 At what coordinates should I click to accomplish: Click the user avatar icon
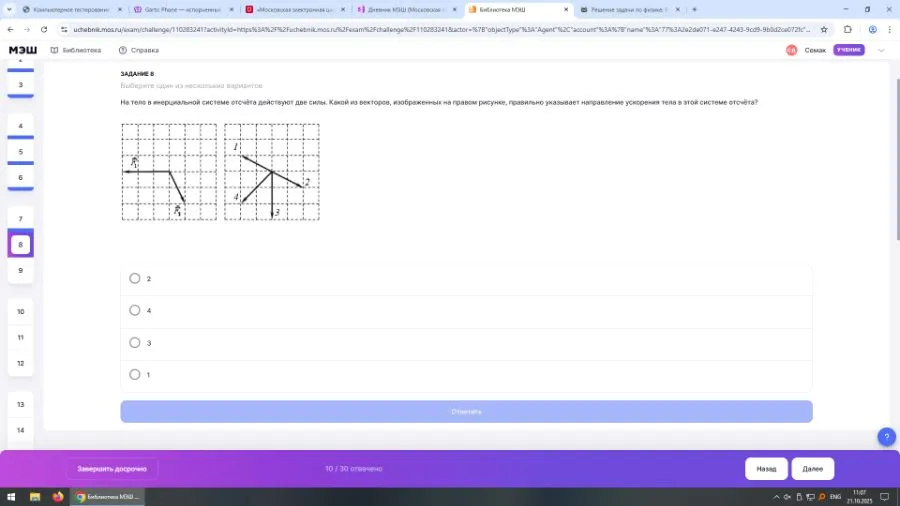pos(792,50)
